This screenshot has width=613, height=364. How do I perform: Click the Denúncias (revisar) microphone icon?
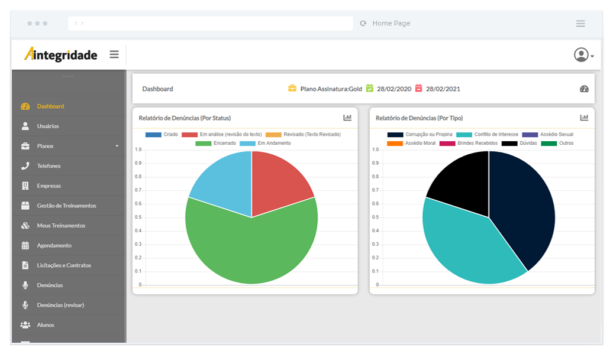pyautogui.click(x=25, y=305)
